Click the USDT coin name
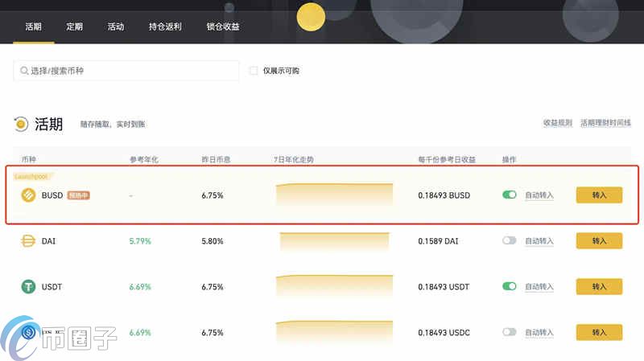644x361 pixels. 52,287
